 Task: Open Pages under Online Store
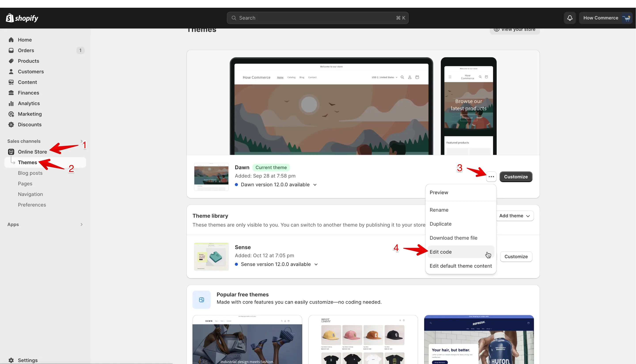tap(25, 183)
